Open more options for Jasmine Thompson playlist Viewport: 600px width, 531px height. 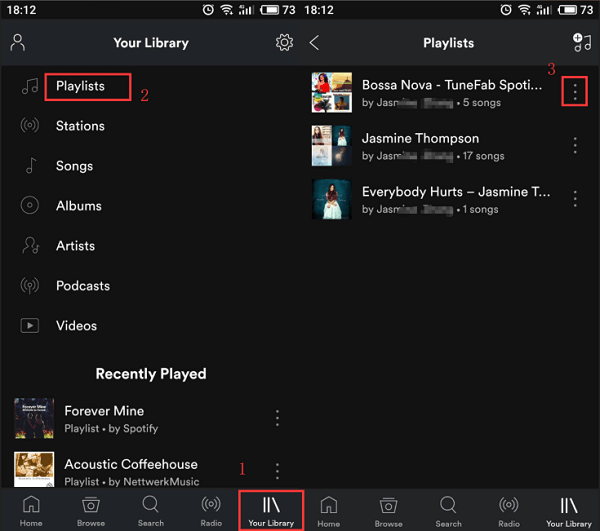[x=575, y=146]
